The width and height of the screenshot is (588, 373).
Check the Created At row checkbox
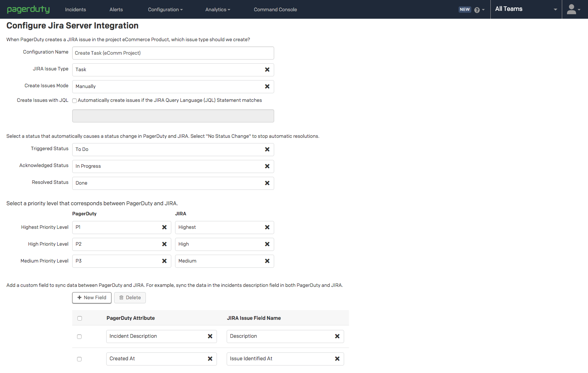79,359
